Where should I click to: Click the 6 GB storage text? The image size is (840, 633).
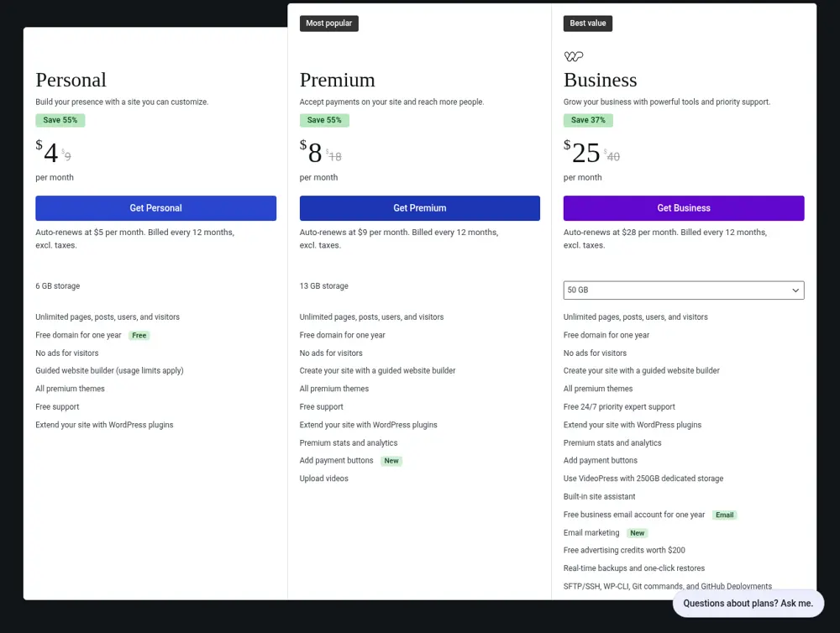(57, 286)
